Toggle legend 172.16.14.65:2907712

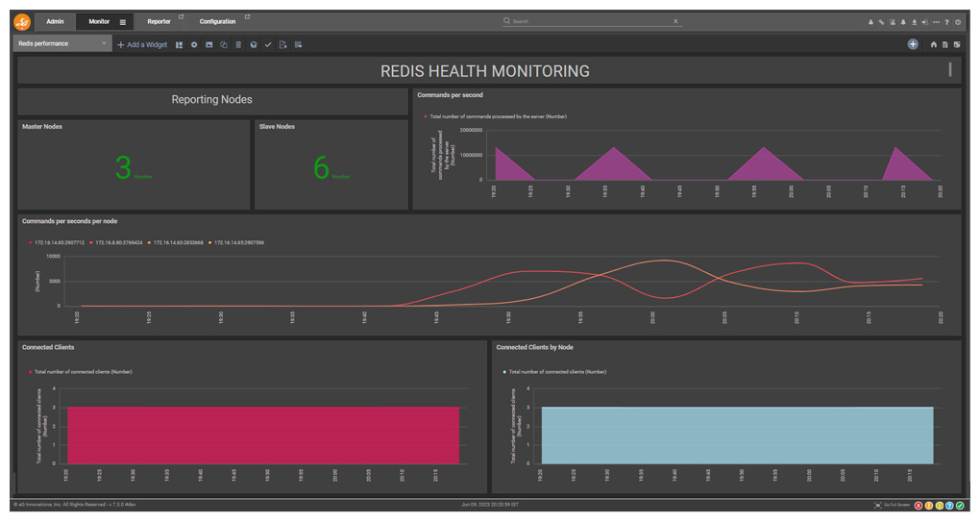tap(57, 242)
